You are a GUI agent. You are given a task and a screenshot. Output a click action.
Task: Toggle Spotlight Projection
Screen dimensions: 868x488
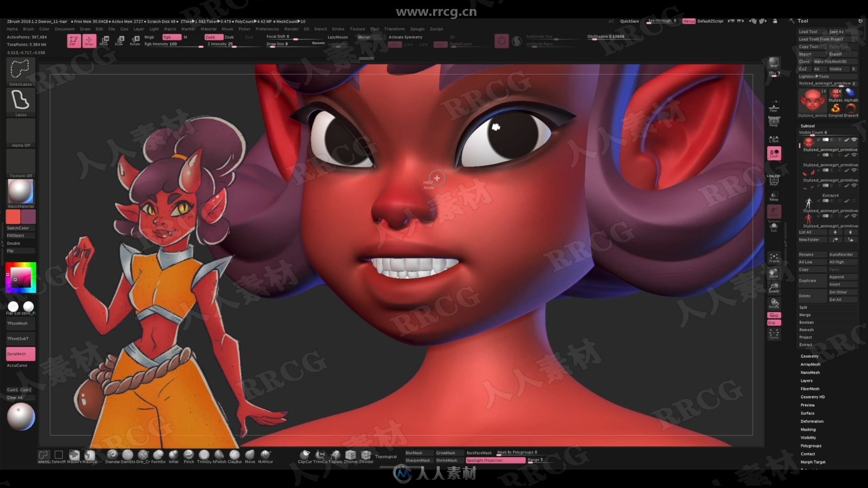(495, 460)
